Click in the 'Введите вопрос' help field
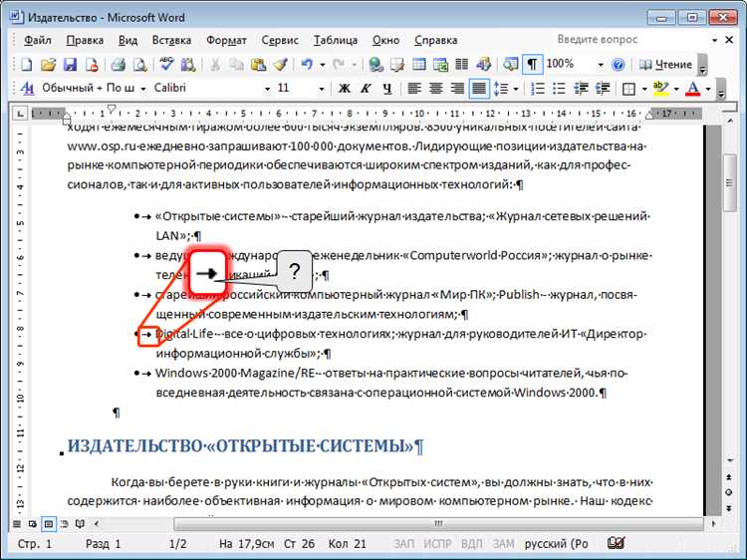Image resolution: width=747 pixels, height=560 pixels. pos(632,40)
